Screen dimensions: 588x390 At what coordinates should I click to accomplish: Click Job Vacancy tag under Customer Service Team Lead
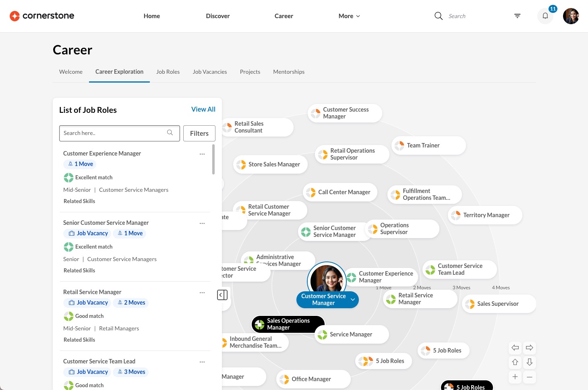pos(87,372)
